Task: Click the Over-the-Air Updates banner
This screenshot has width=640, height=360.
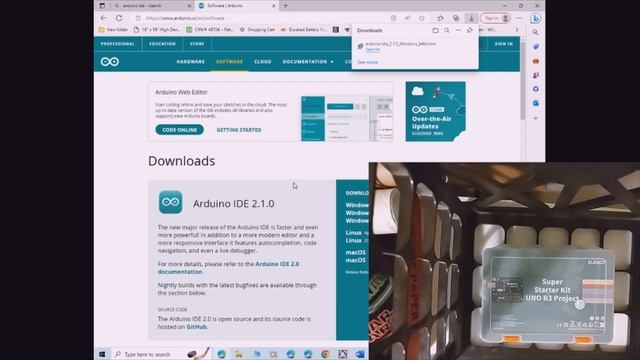Action: (436, 111)
